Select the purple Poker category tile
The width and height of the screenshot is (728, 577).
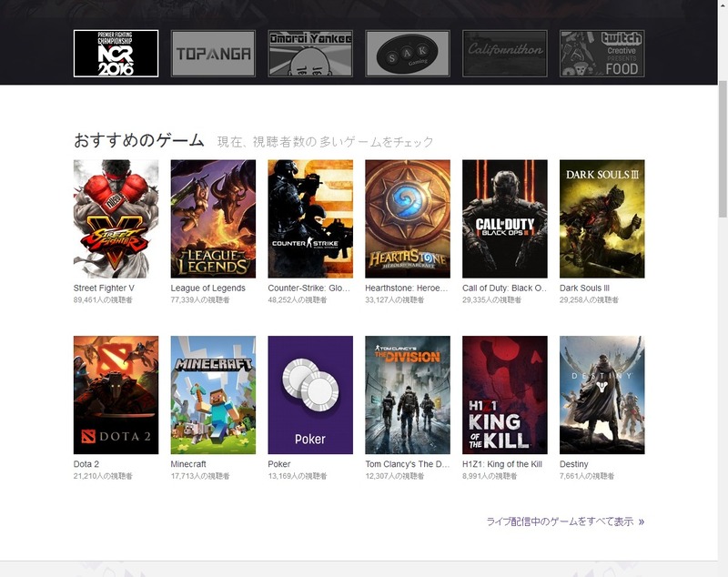pos(310,395)
